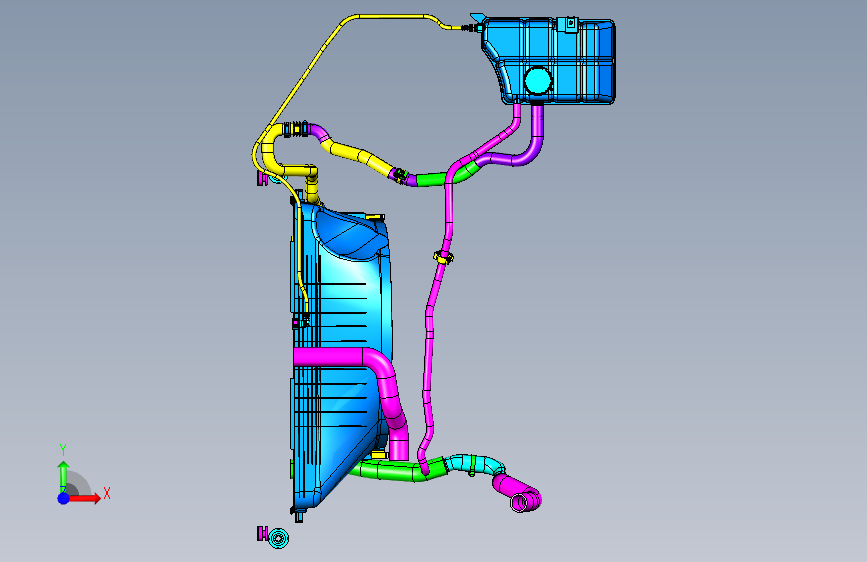Click the green Y axis arrow of triad
Viewport: 867px width, 562px height.
point(64,476)
